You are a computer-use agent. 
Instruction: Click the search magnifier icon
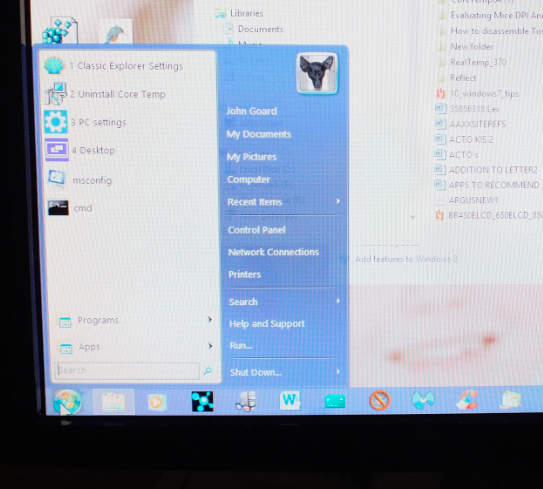207,371
